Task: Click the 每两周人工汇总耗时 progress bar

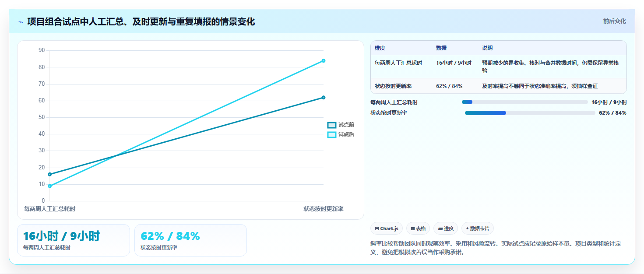Action: pyautogui.click(x=524, y=102)
